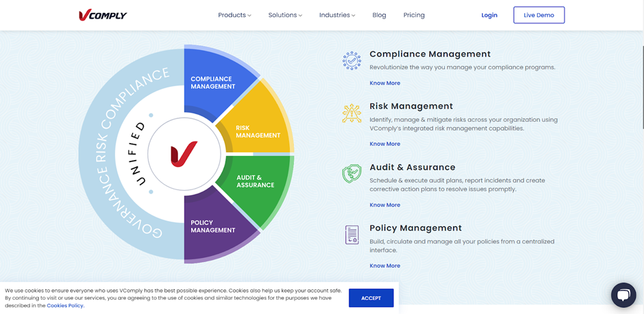Click the Audit & Assurance shield icon
This screenshot has height=314, width=644.
351,174
